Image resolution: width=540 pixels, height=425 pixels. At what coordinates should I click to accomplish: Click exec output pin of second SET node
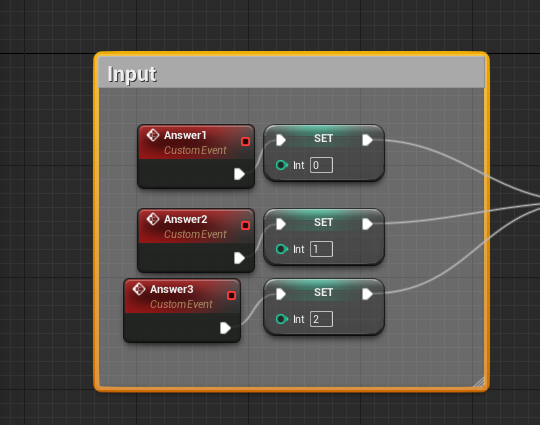[367, 224]
